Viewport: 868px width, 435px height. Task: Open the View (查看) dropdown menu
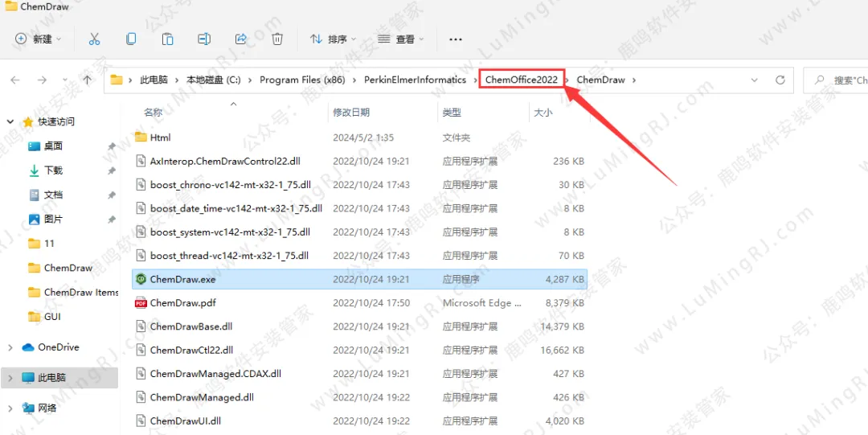pos(401,39)
